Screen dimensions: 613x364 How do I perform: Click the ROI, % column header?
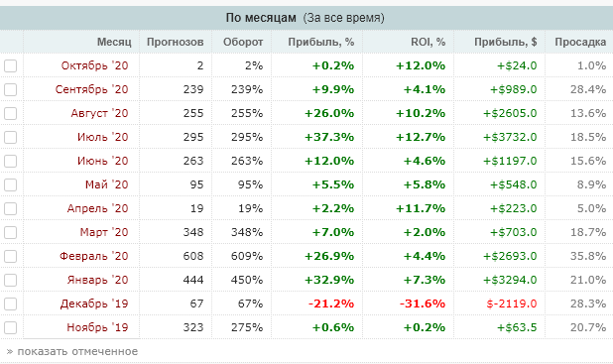coord(429,42)
